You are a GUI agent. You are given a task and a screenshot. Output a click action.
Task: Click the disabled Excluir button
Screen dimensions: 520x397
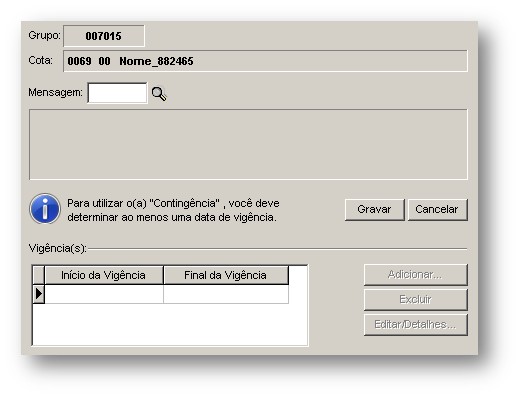pyautogui.click(x=416, y=300)
